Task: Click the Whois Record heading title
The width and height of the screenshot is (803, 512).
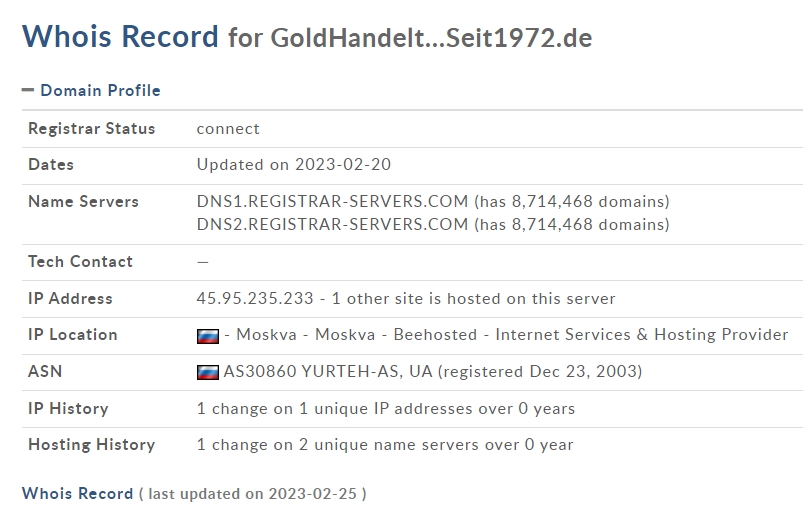Action: click(120, 36)
